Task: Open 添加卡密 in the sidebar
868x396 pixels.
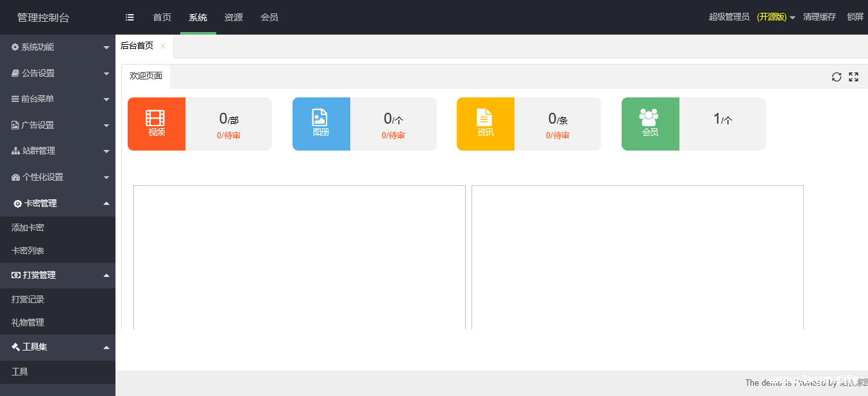Action: [28, 228]
